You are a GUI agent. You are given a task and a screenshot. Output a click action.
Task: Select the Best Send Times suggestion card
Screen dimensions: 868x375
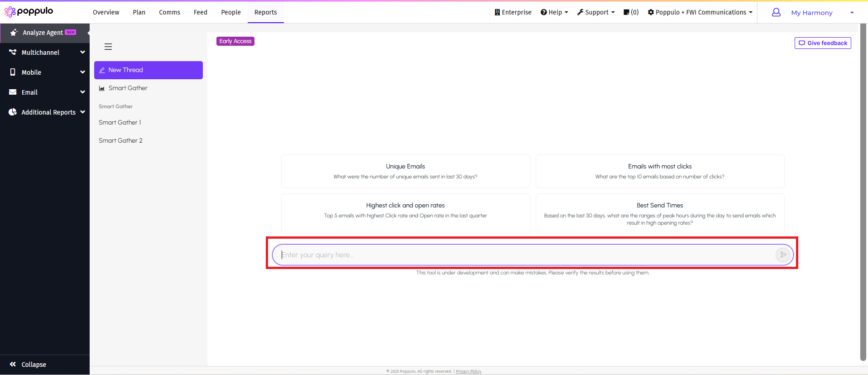(x=660, y=214)
